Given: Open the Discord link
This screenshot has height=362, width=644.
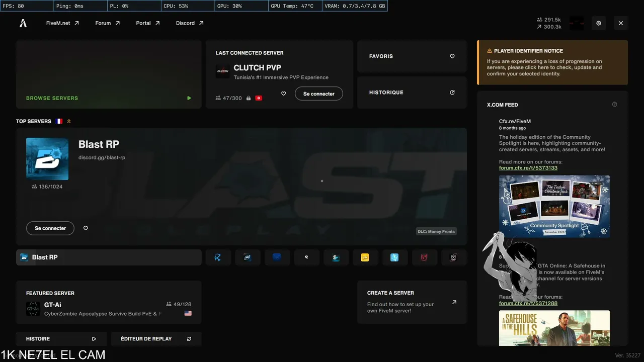Looking at the screenshot, I should tap(190, 23).
